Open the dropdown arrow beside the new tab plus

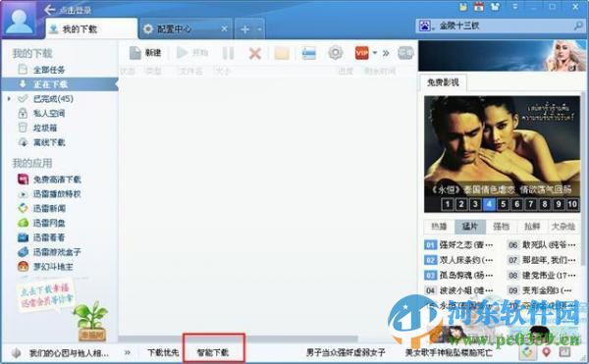click(x=259, y=29)
